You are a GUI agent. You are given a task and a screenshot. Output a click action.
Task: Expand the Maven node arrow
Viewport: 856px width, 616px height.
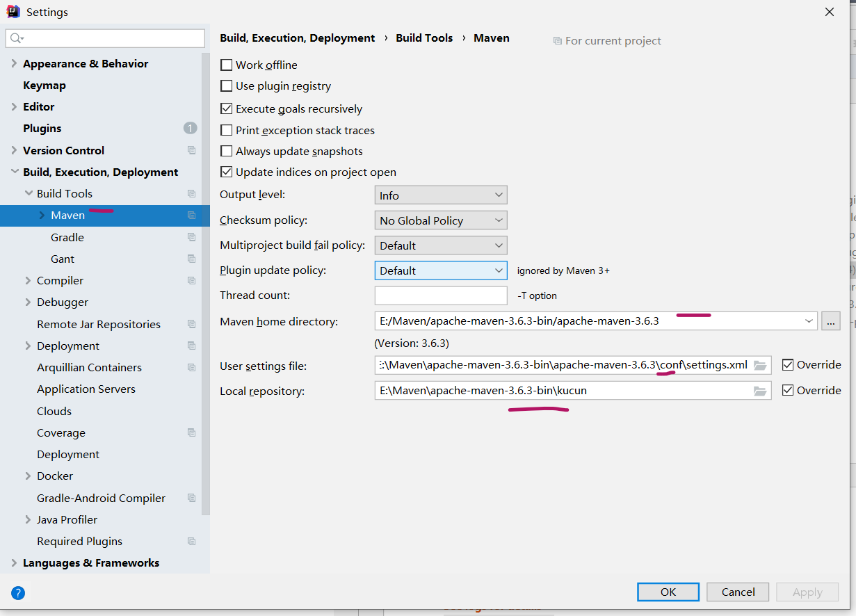42,216
